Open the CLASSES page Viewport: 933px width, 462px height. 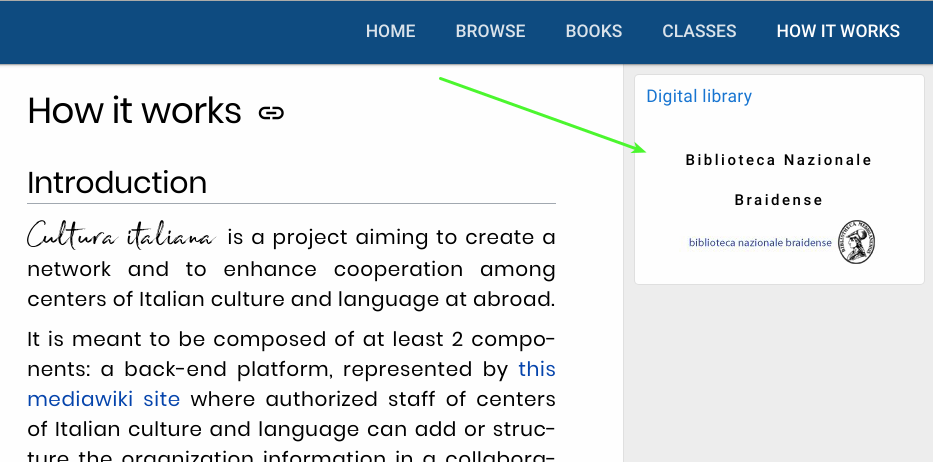699,31
